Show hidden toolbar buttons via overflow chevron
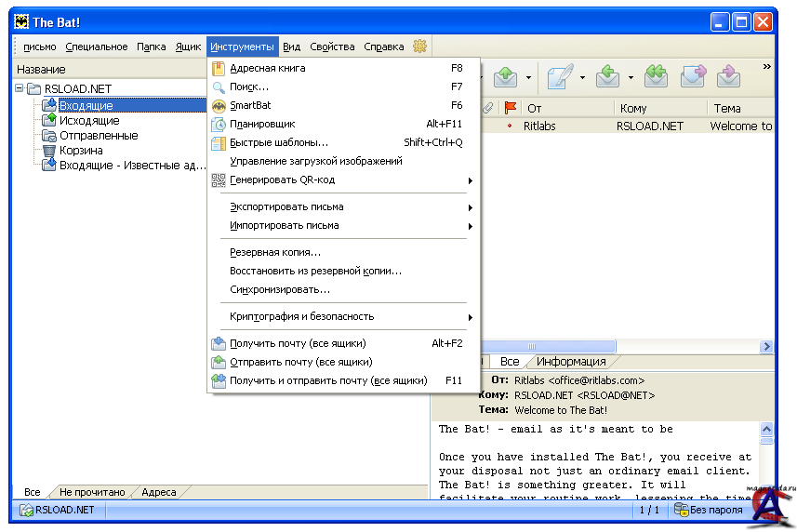 coord(766,67)
